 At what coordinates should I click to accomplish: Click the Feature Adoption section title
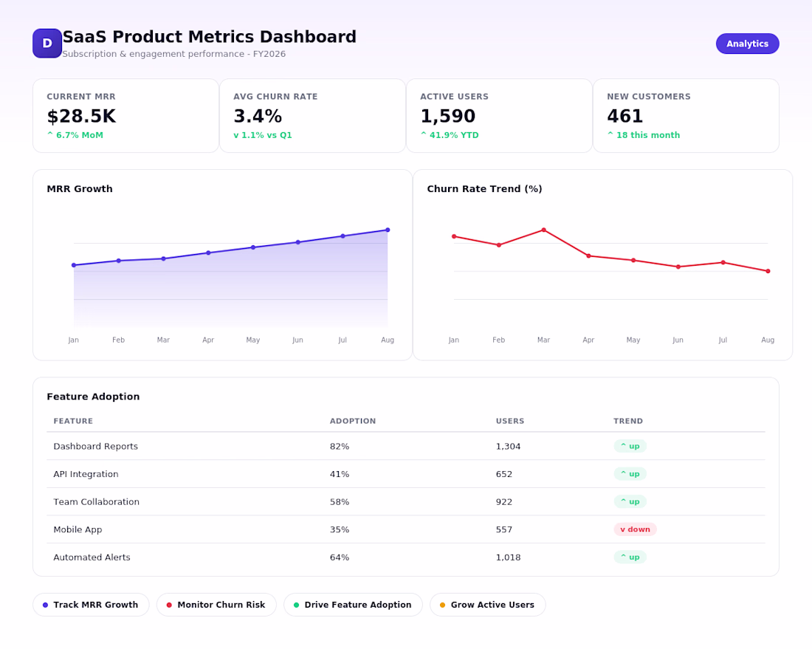(93, 396)
